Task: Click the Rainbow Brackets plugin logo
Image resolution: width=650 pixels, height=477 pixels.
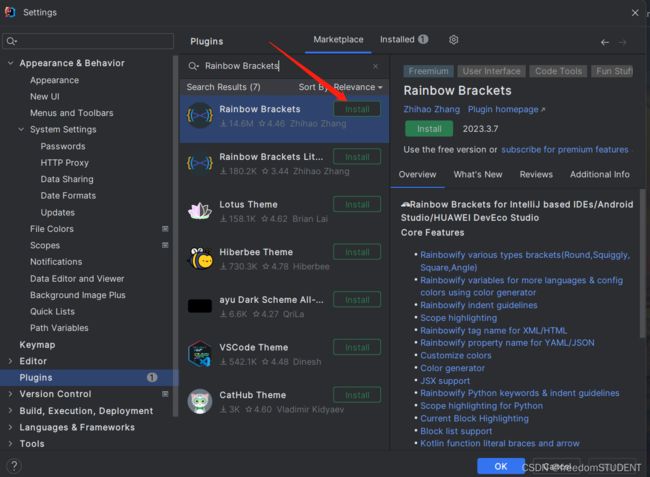Action: click(x=200, y=116)
